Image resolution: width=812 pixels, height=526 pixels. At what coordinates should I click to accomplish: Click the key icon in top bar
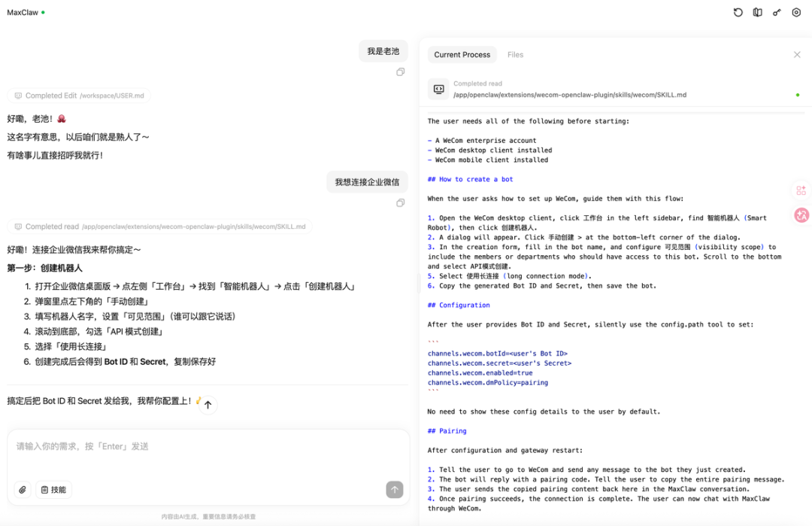pyautogui.click(x=777, y=13)
